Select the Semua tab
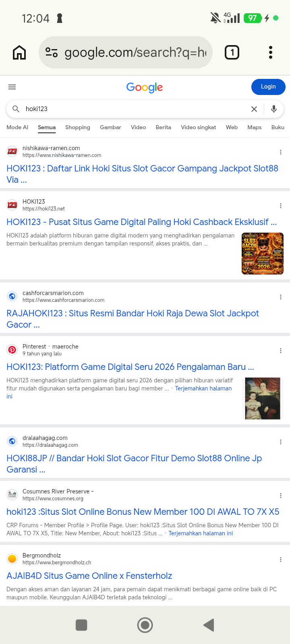 pyautogui.click(x=47, y=127)
